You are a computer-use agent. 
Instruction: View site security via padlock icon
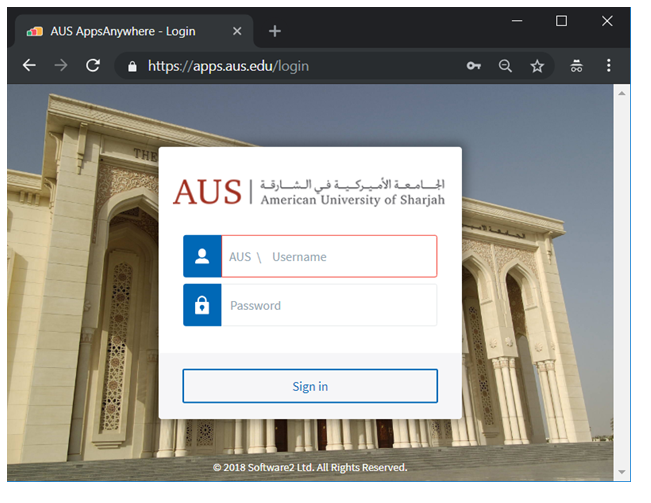132,66
